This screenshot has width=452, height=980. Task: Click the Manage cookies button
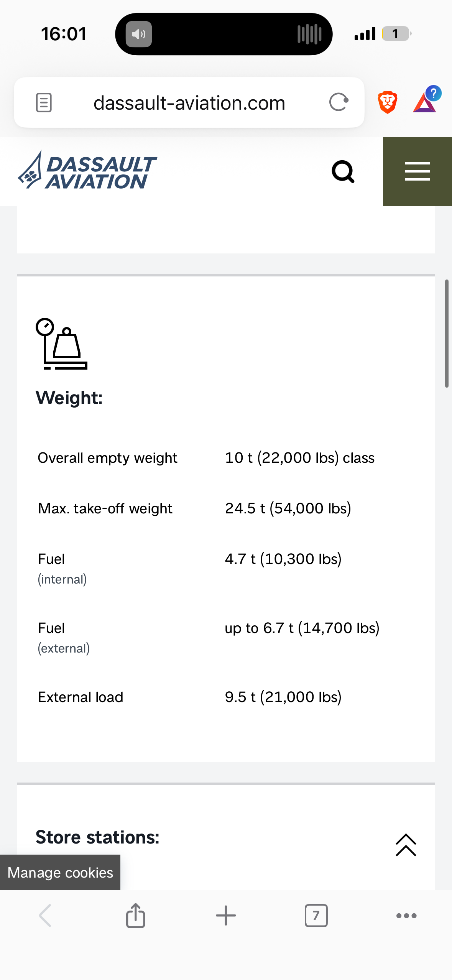click(60, 872)
